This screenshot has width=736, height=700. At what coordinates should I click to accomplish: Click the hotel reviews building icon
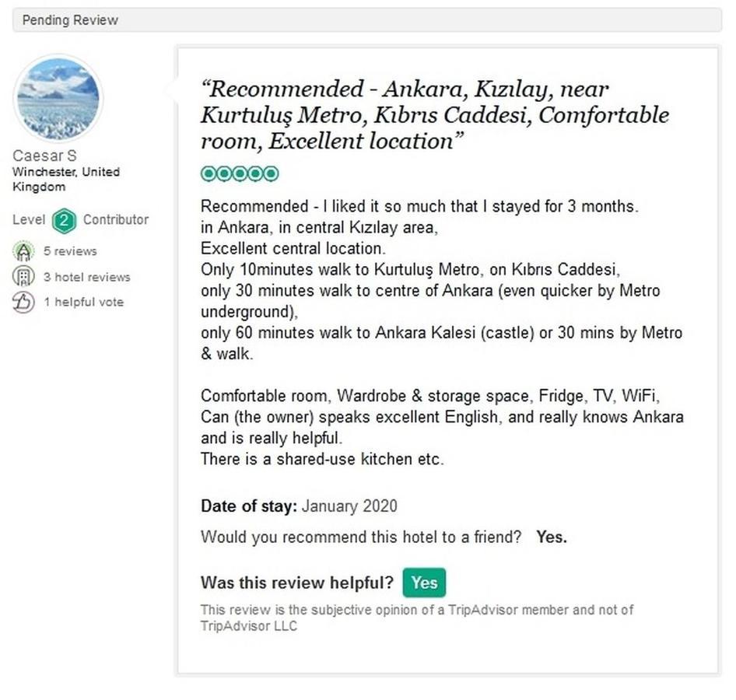23,276
